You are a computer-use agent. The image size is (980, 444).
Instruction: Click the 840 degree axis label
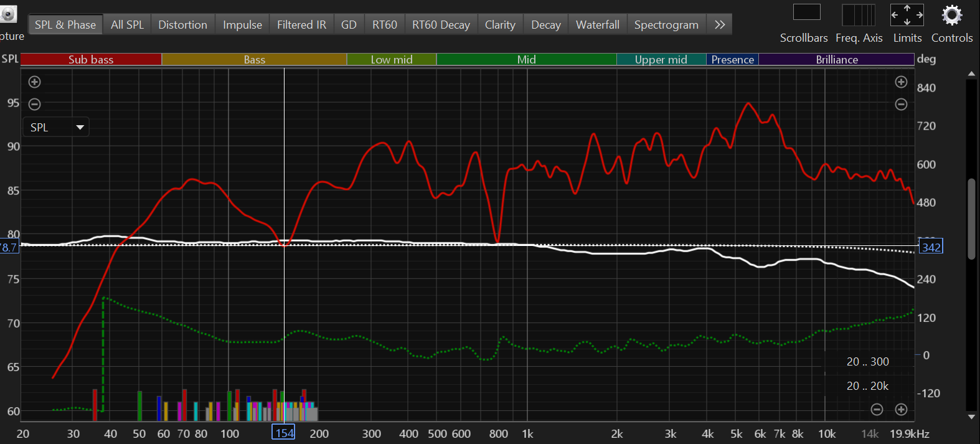[926, 88]
